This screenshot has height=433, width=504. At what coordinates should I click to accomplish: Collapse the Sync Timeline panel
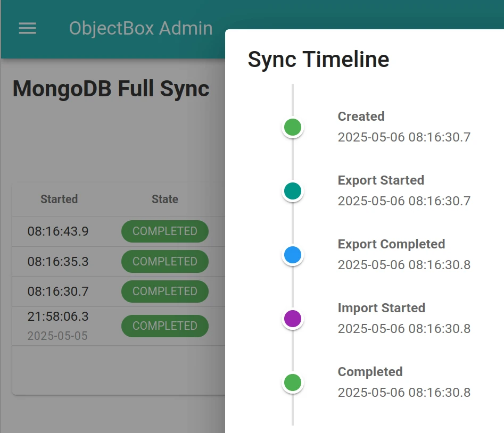(318, 59)
